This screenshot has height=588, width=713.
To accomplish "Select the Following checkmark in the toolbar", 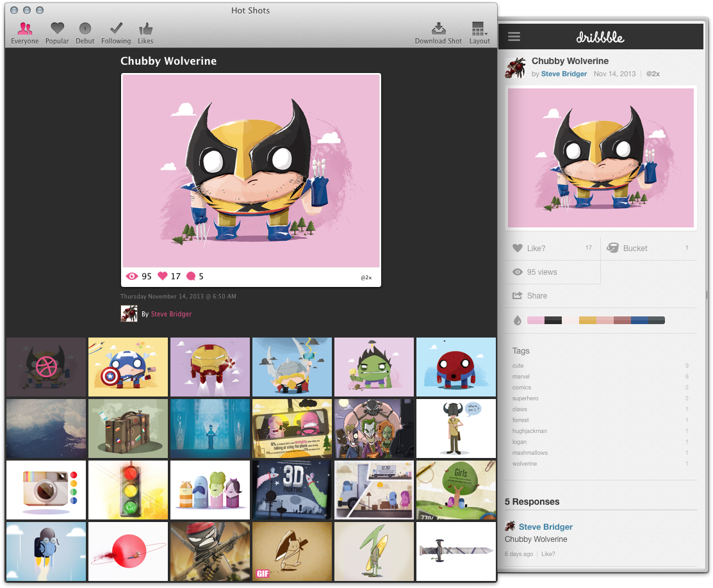I will click(x=116, y=33).
